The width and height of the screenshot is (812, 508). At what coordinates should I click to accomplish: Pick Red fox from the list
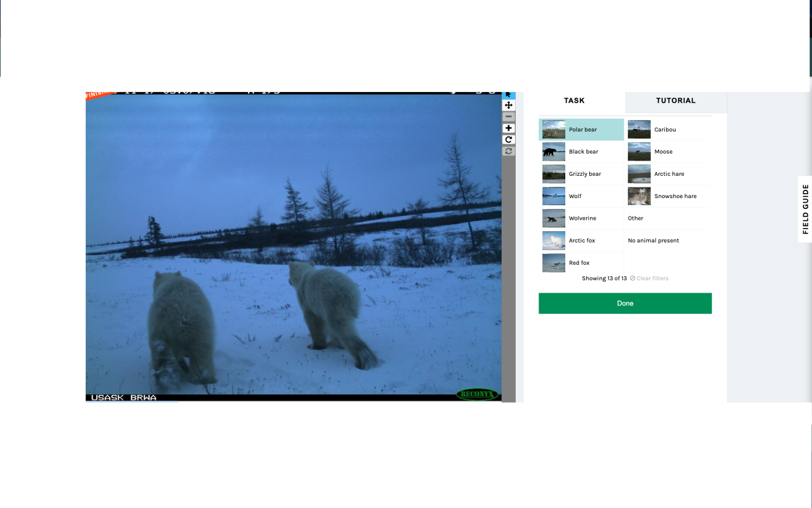tap(582, 263)
